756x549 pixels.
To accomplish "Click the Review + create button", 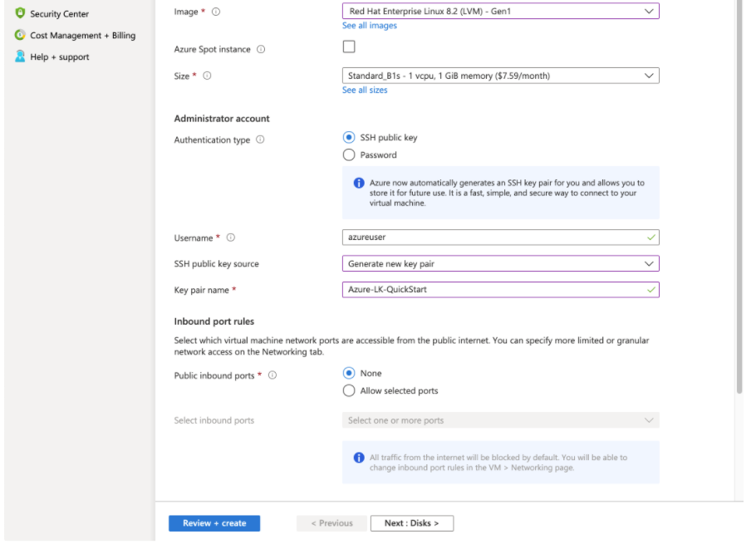I will (x=214, y=523).
